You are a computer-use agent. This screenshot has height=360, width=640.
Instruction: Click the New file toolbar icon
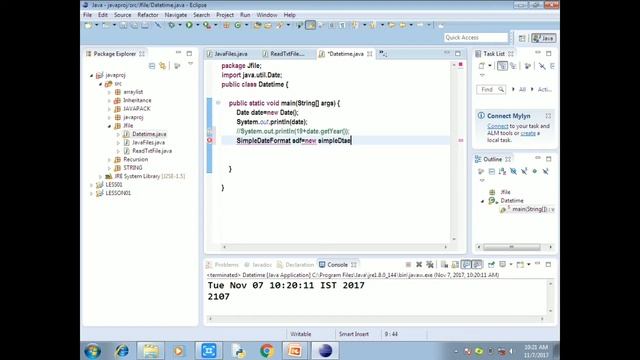(x=88, y=25)
